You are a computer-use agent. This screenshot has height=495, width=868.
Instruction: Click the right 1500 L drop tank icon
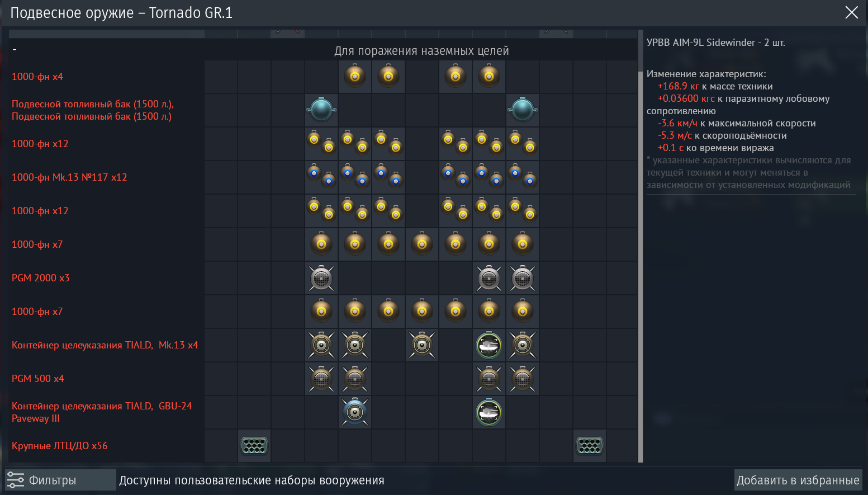coord(523,110)
